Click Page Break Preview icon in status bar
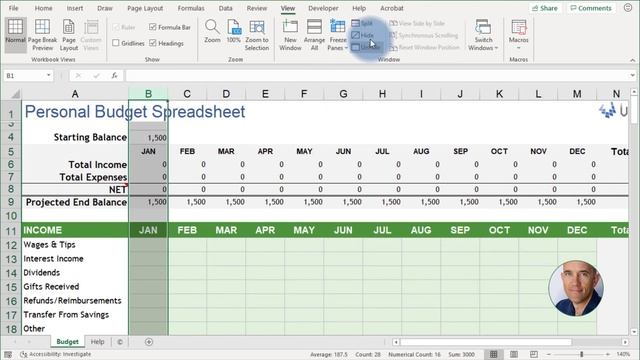 coord(534,354)
